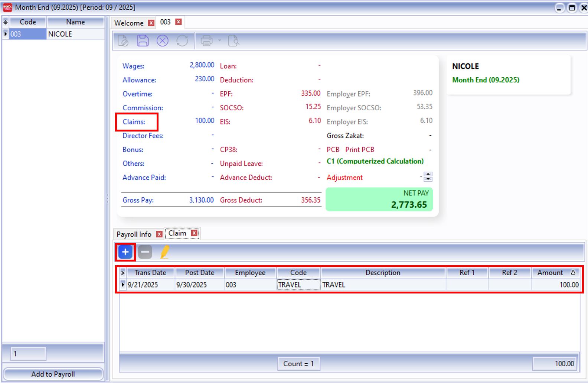Select the Claim tab
Screen dimensions: 588x383
177,233
